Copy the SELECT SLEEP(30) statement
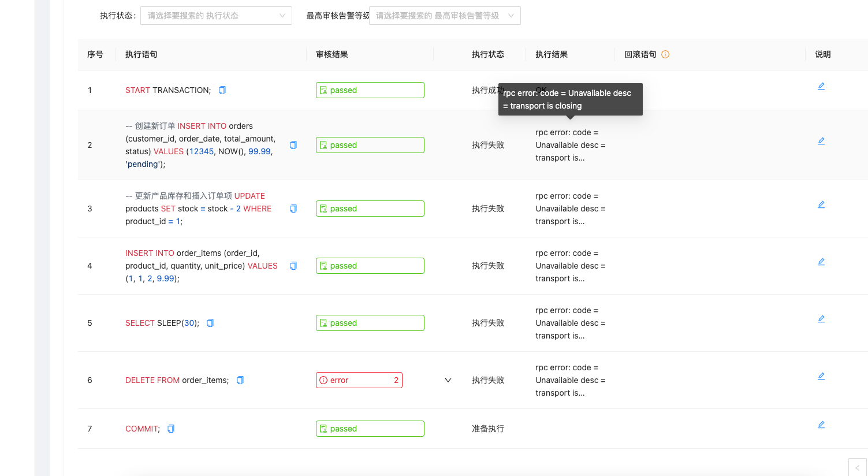Viewport: 868px width, 476px height. 210,323
